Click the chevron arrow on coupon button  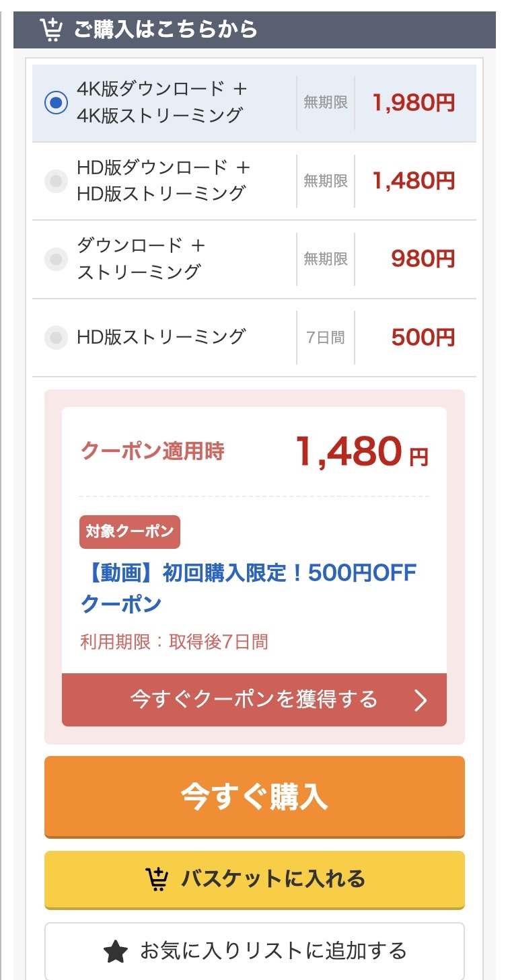pyautogui.click(x=421, y=700)
